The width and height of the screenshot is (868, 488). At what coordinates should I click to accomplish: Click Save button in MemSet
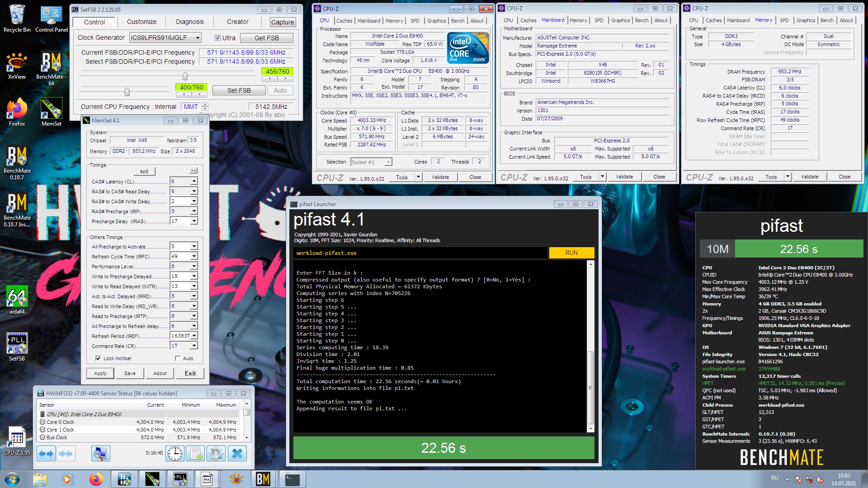(x=130, y=373)
